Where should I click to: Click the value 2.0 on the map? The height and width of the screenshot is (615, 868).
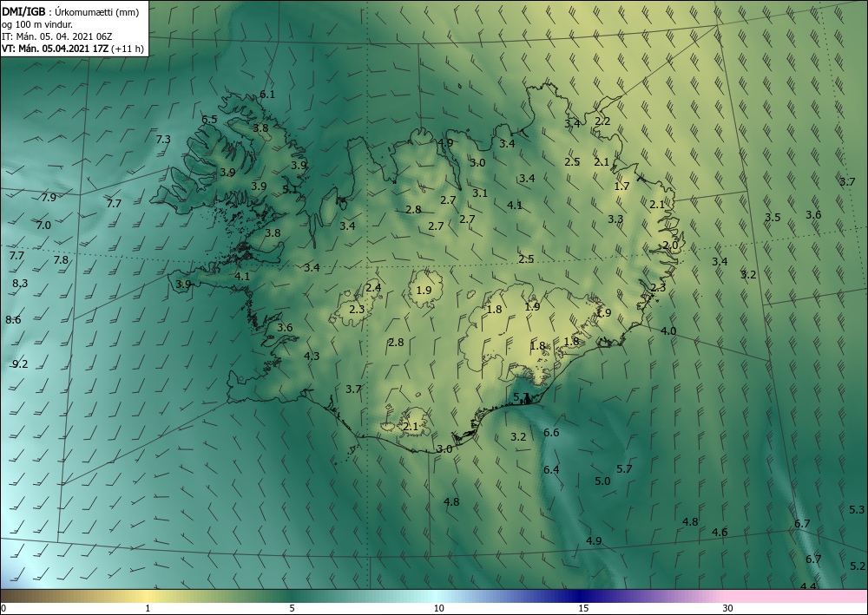[670, 245]
